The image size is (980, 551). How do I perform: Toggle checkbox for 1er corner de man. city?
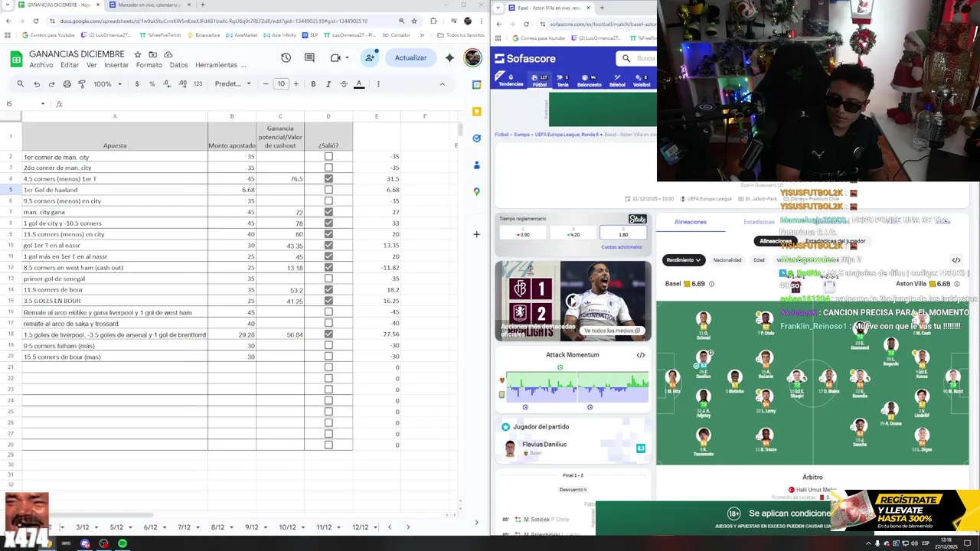tap(328, 157)
